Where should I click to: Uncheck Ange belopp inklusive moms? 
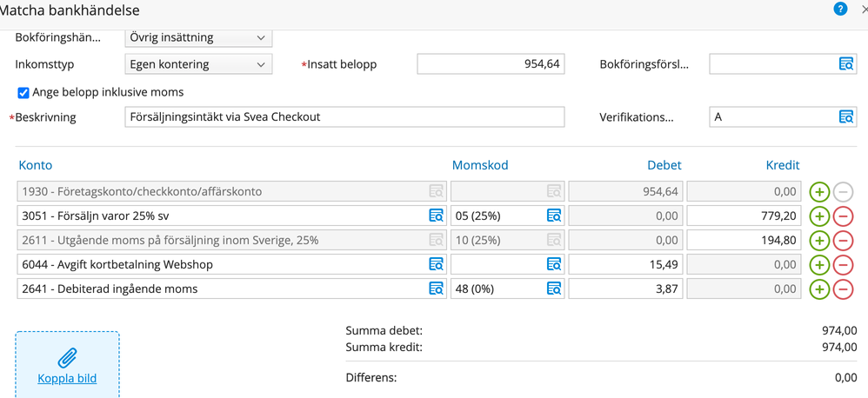click(23, 92)
